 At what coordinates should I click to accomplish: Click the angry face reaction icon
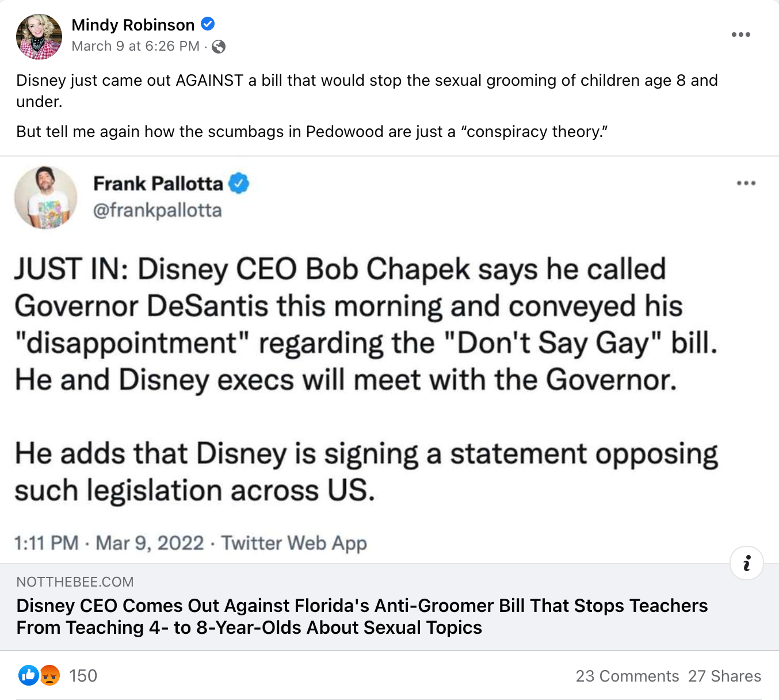point(50,675)
